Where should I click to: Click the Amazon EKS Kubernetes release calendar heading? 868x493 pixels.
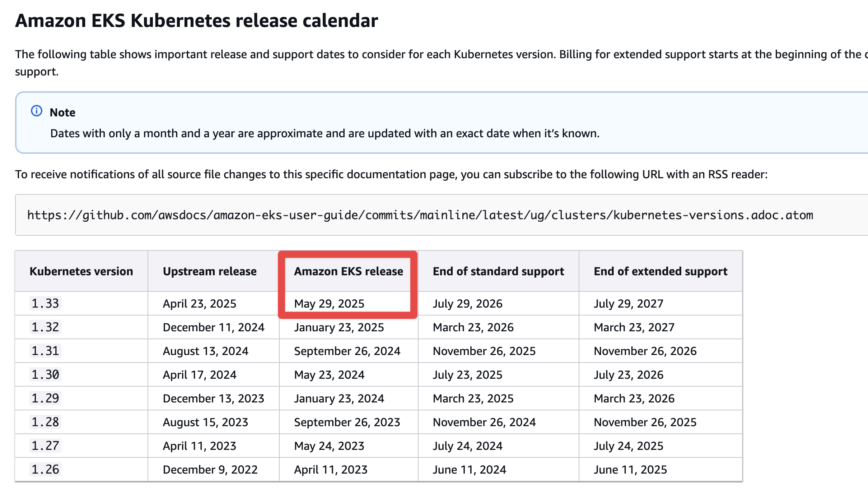point(196,21)
